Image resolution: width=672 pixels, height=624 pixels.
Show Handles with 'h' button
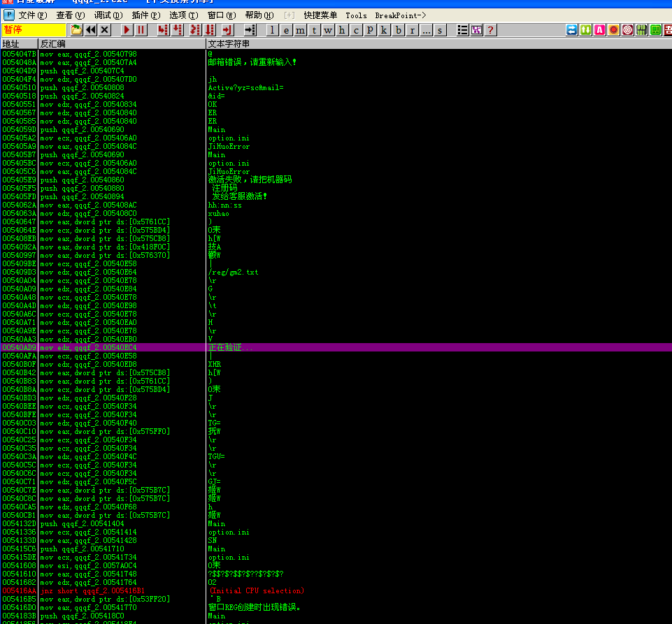pos(342,30)
